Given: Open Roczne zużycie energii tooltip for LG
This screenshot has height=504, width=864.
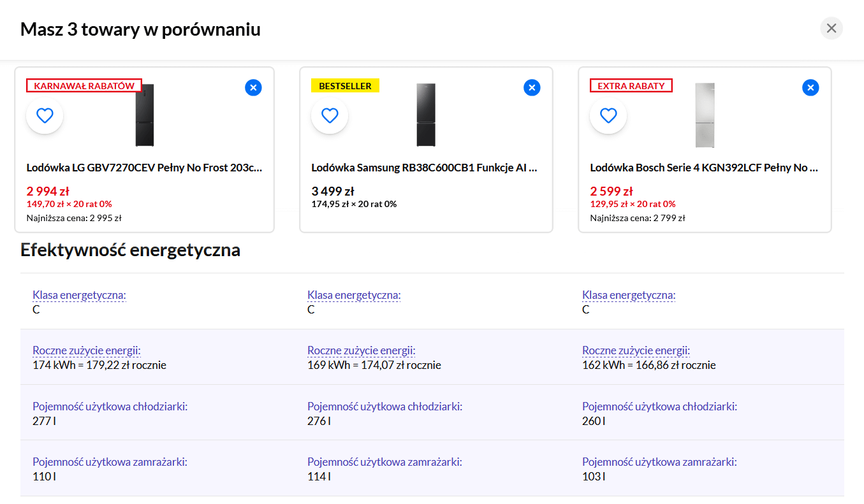Looking at the screenshot, I should coord(87,350).
